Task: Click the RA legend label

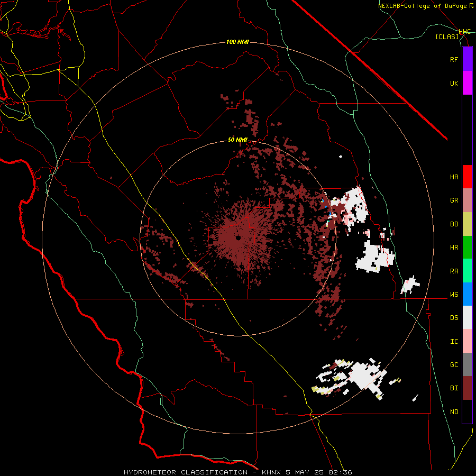Action: pyautogui.click(x=454, y=271)
